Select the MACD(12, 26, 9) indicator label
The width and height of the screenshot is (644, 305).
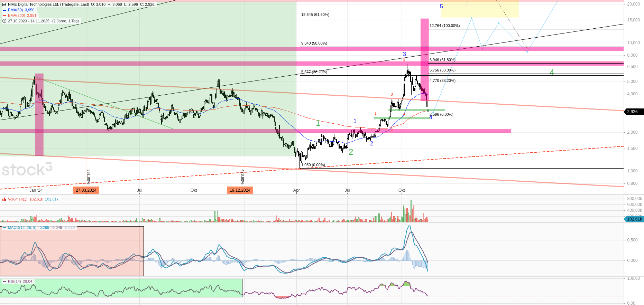23,228
